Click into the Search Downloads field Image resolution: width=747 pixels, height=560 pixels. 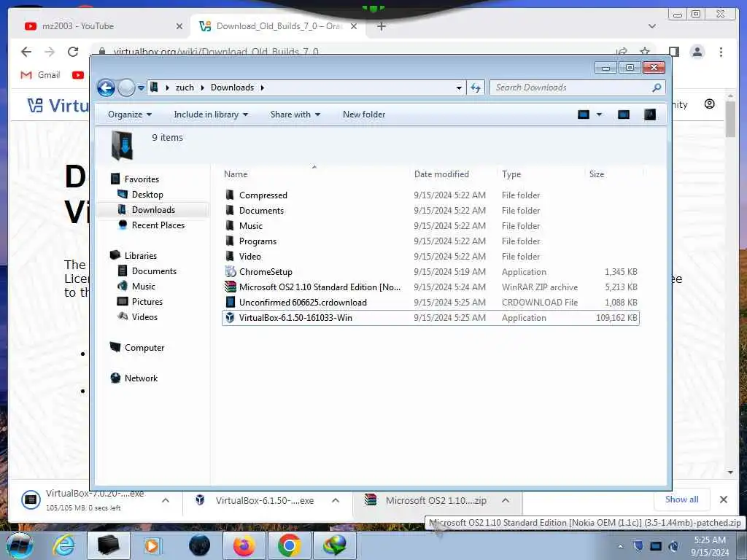[x=577, y=87]
